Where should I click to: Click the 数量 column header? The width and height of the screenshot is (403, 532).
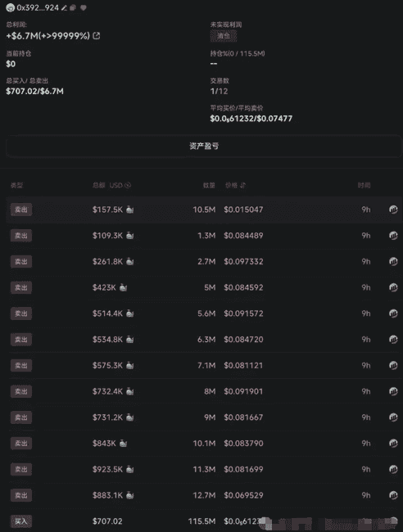[209, 185]
